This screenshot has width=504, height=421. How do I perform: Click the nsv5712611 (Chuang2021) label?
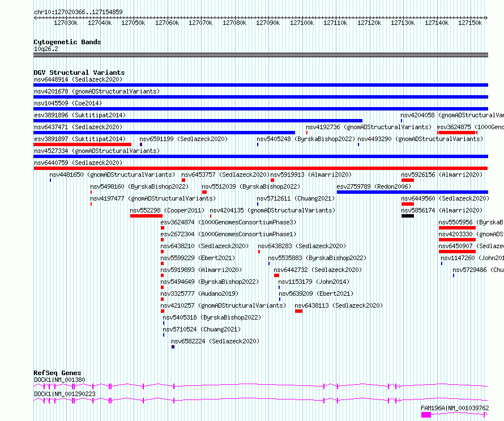click(x=296, y=198)
